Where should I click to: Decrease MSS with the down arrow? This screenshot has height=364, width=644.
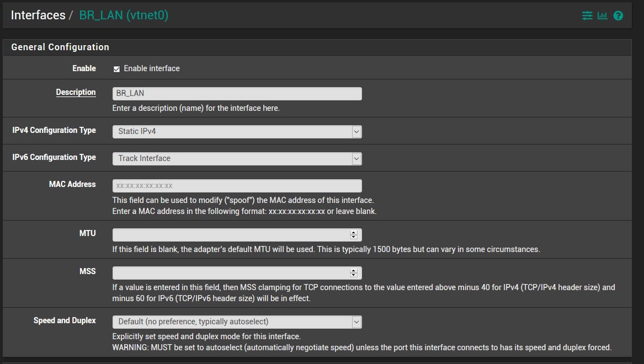[x=354, y=275]
